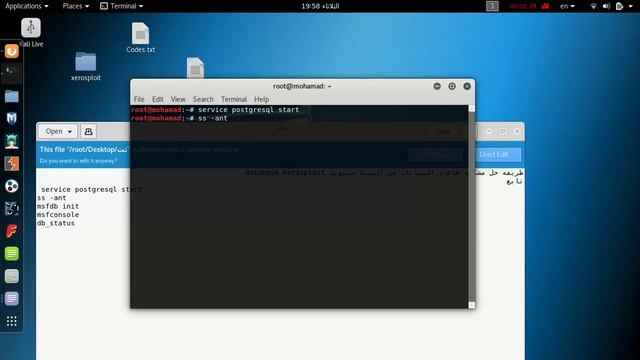Close the terminal window
Image resolution: width=640 pixels, height=360 pixels.
[x=467, y=86]
